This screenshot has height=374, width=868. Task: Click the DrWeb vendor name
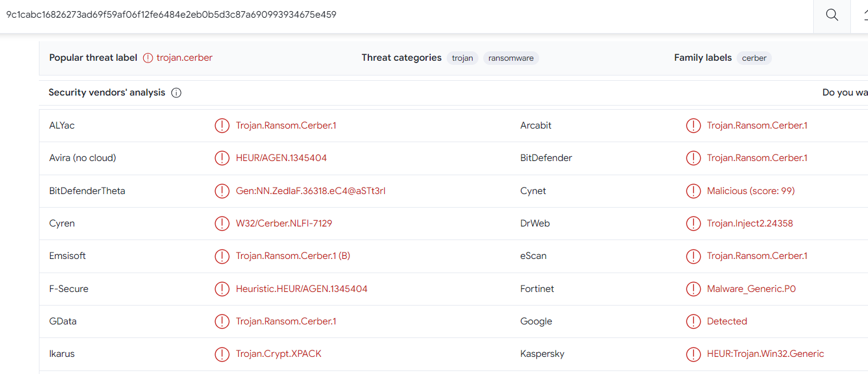tap(535, 224)
